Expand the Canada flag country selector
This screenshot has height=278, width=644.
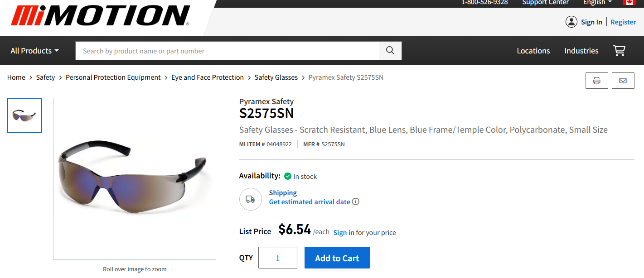pyautogui.click(x=629, y=3)
